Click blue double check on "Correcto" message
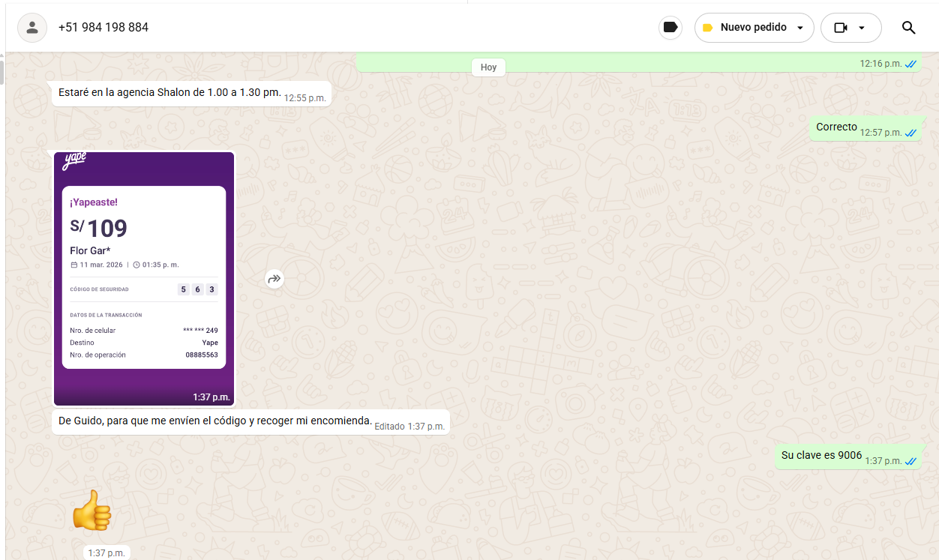 click(x=911, y=133)
